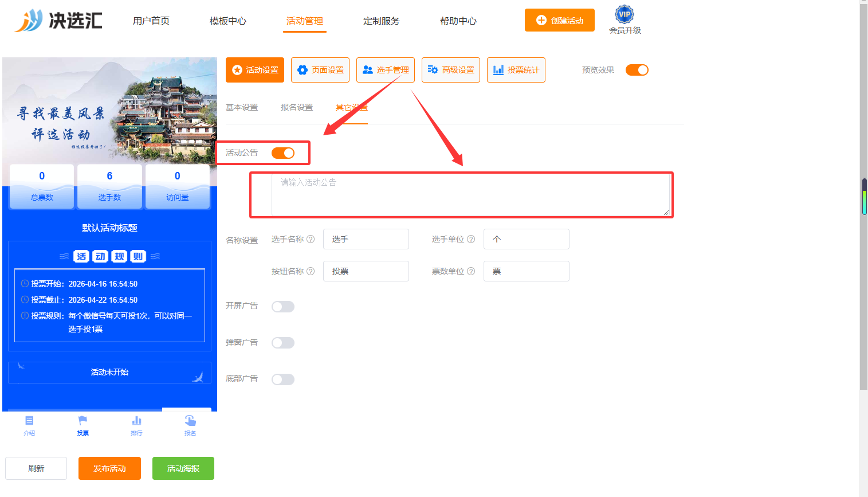Click the 选手名称 input field

click(x=366, y=239)
